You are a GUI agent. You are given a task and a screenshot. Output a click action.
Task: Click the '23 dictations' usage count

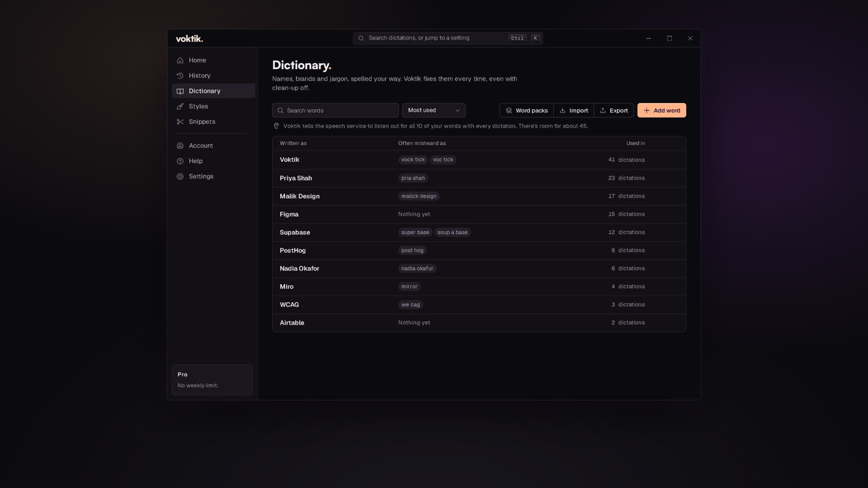(627, 178)
